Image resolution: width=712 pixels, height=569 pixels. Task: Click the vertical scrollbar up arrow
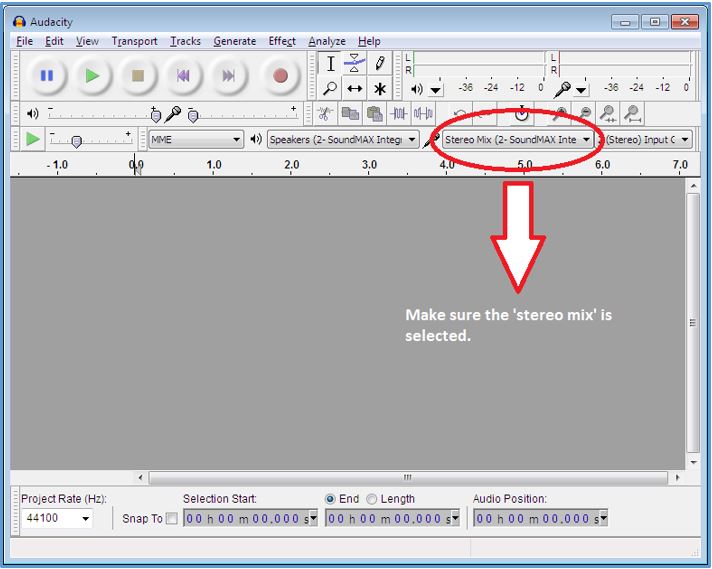coord(693,186)
